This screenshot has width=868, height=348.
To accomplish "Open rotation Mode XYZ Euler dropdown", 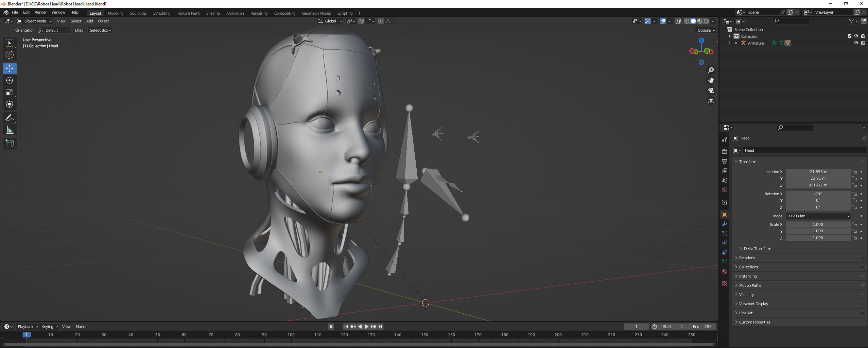I will [818, 216].
